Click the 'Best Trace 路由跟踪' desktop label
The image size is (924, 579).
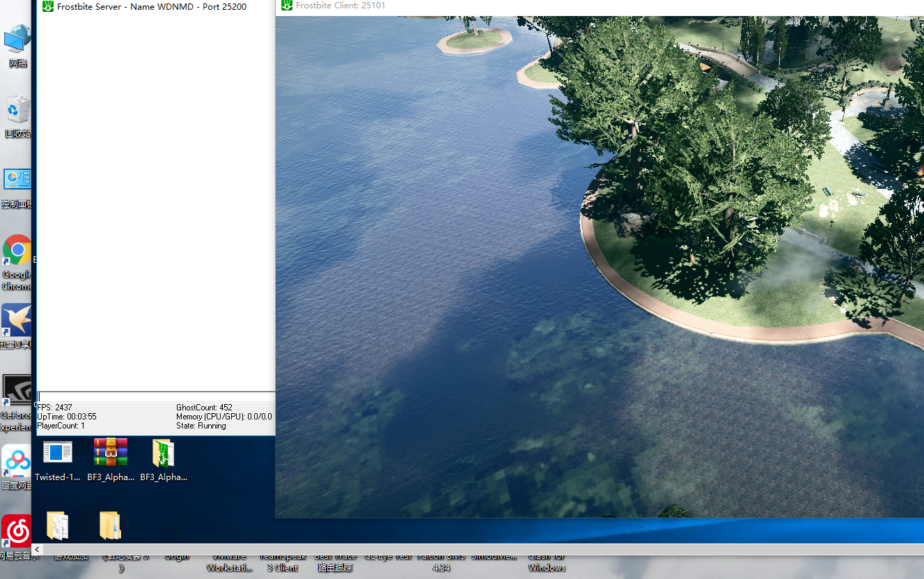coord(335,562)
